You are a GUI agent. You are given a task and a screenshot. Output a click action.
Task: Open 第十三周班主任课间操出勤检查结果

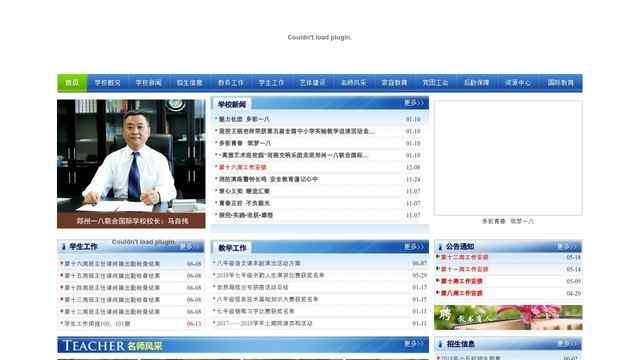(112, 300)
